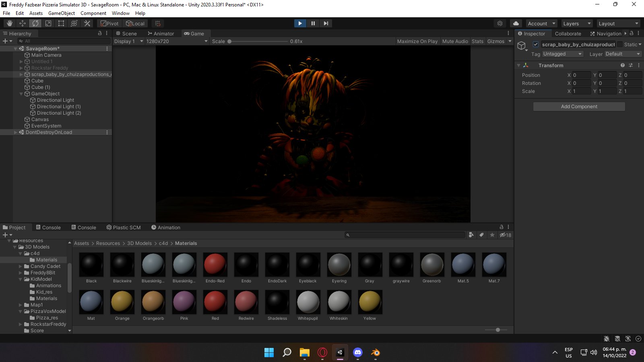Image resolution: width=644 pixels, height=362 pixels.
Task: Select the Move tool
Action: pos(23,23)
